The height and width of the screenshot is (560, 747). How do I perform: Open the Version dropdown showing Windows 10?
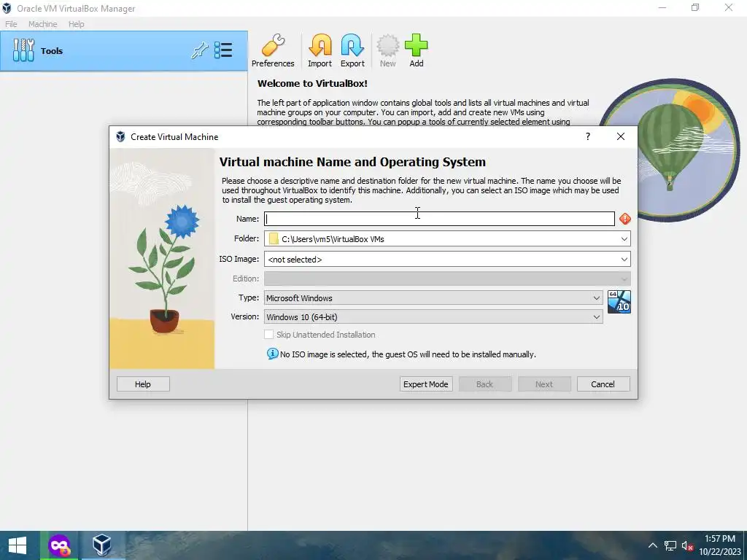coord(433,317)
